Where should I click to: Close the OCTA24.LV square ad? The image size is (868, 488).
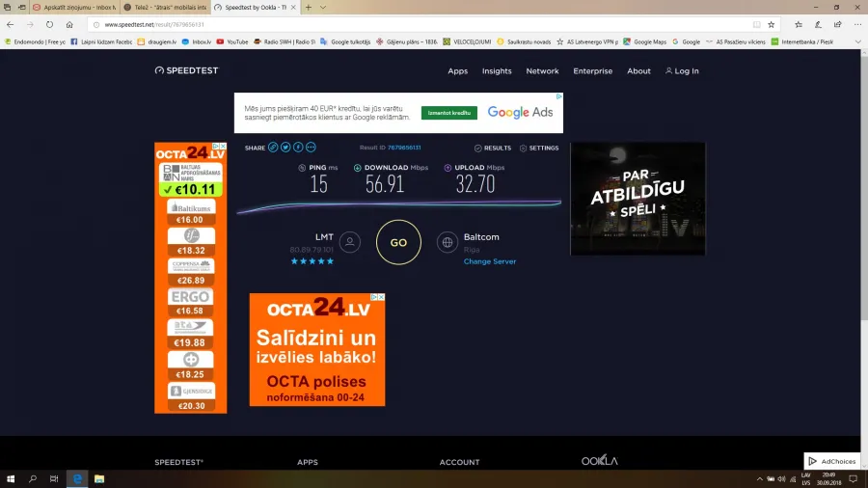click(x=381, y=297)
